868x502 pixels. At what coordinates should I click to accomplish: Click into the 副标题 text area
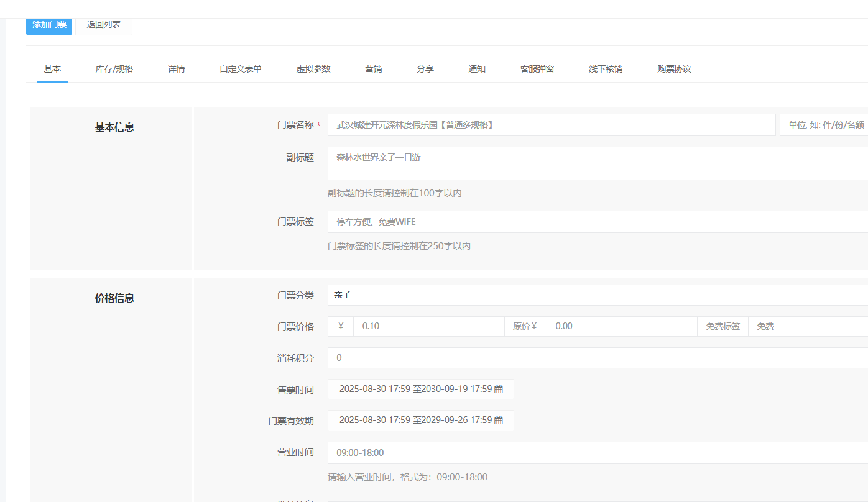(597, 163)
